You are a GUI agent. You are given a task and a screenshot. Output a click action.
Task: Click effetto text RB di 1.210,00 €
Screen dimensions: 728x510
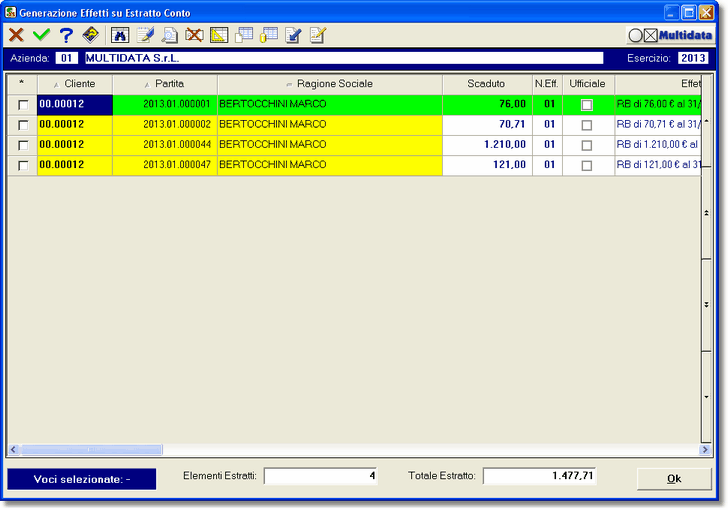[x=658, y=145]
